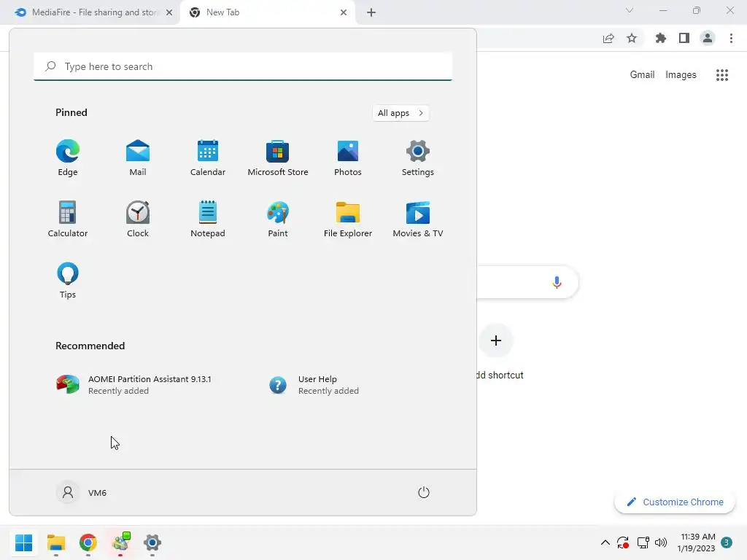747x560 pixels.
Task: Open the Settings gear on the taskbar
Action: pos(152,542)
